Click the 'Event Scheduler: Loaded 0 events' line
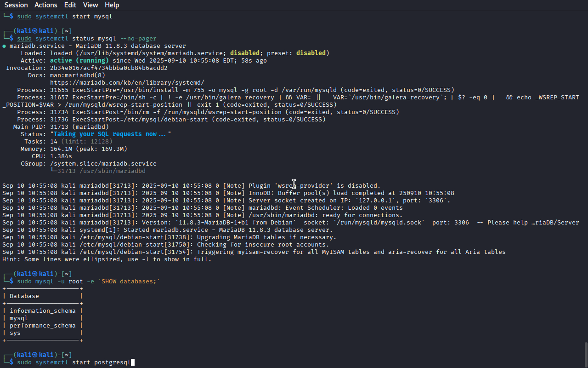Viewport: 588px width, 368px height. point(203,208)
